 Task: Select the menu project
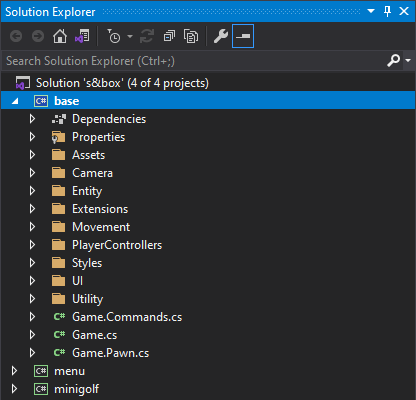point(69,371)
